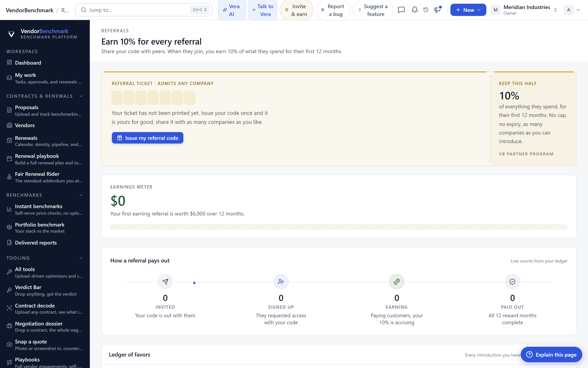
Task: Click the Contract decode scan icon
Action: coord(9,308)
